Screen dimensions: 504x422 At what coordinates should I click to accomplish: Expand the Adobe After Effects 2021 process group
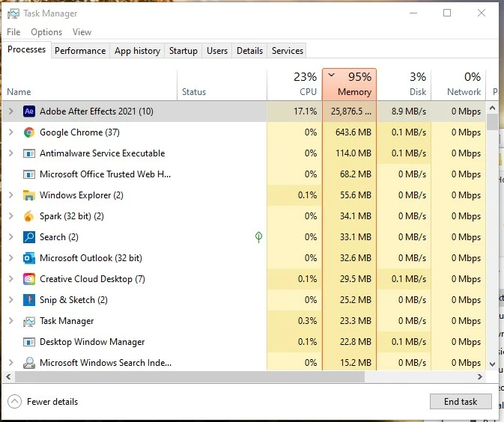point(11,111)
